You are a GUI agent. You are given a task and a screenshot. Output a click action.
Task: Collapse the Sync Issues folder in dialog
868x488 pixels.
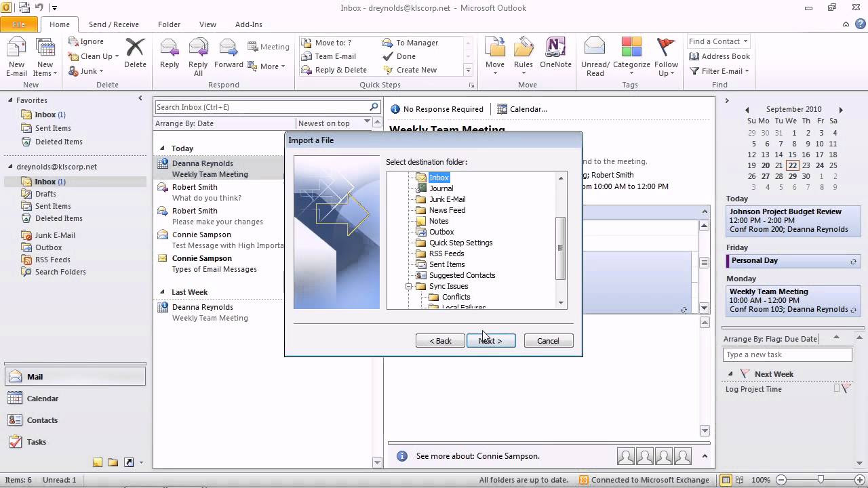[409, 286]
